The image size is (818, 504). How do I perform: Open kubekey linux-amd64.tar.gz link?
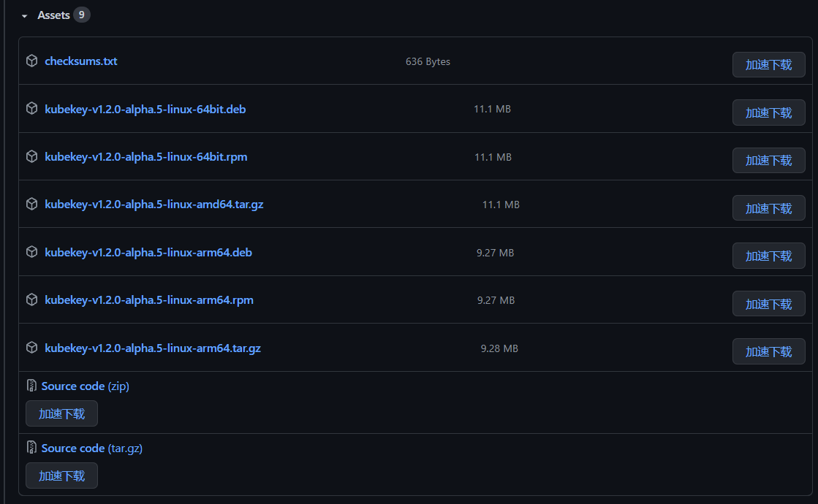pyautogui.click(x=154, y=205)
